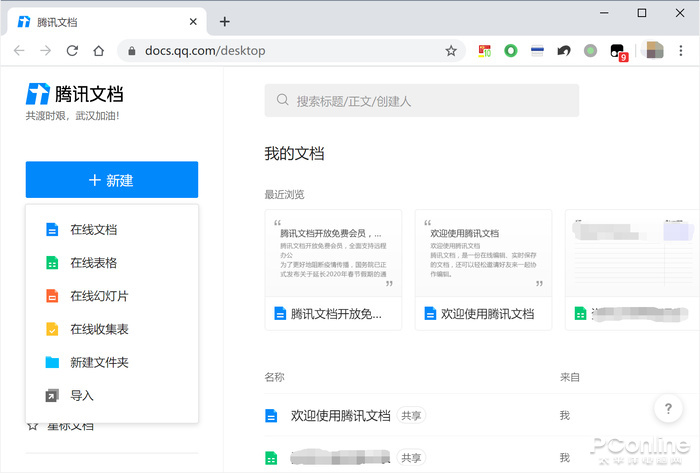The width and height of the screenshot is (700, 473).
Task: Click the help question mark button
Action: tap(667, 408)
